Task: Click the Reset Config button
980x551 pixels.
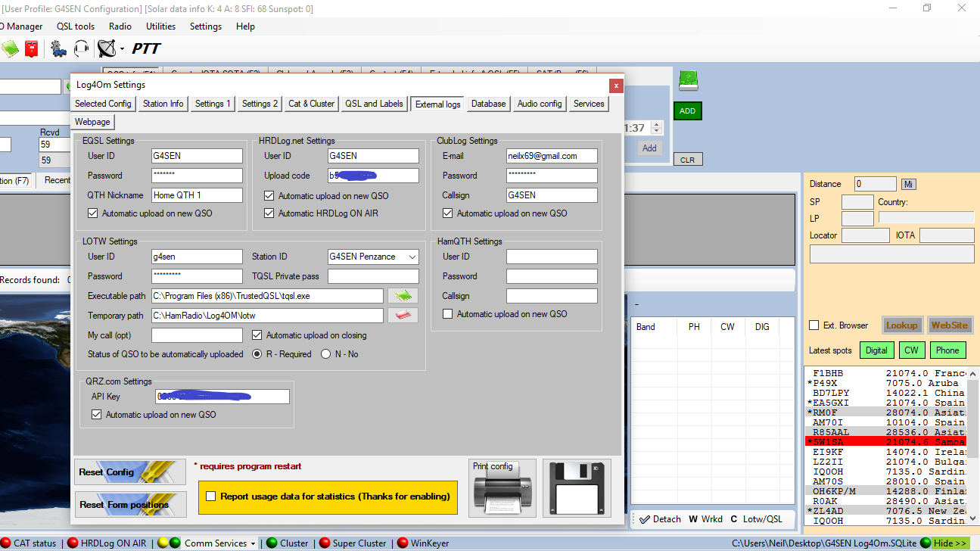Action: (130, 472)
